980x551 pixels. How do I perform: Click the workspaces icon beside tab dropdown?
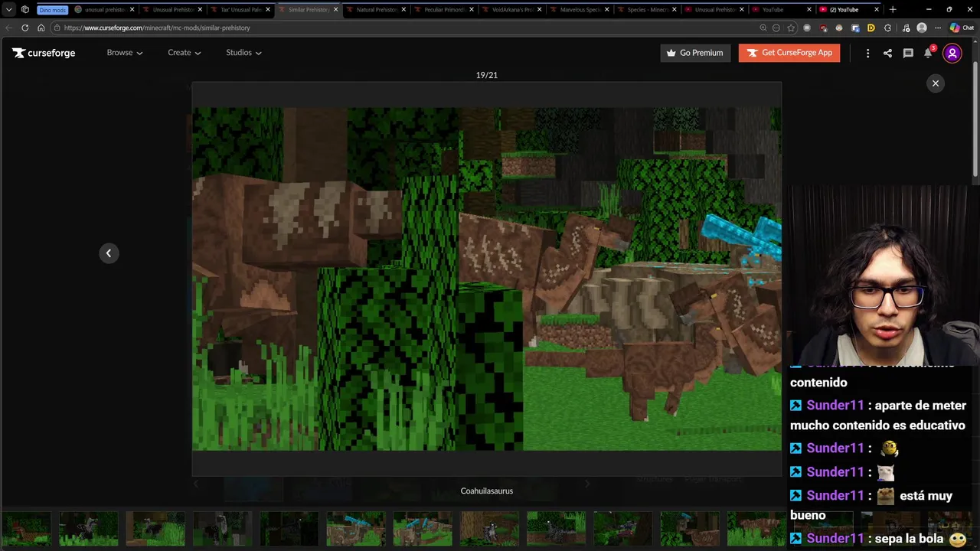(25, 10)
